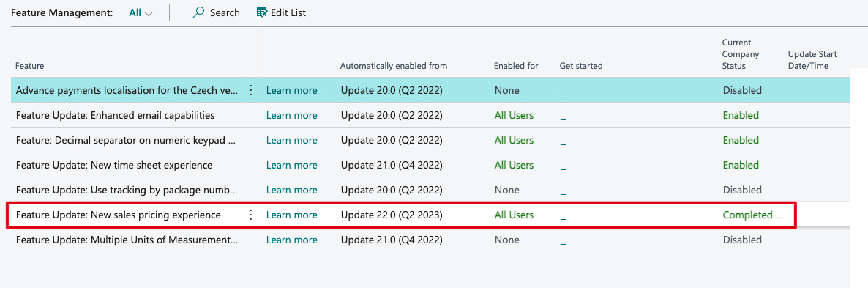868x288 pixels.
Task: Click the Get started column header
Action: (580, 66)
